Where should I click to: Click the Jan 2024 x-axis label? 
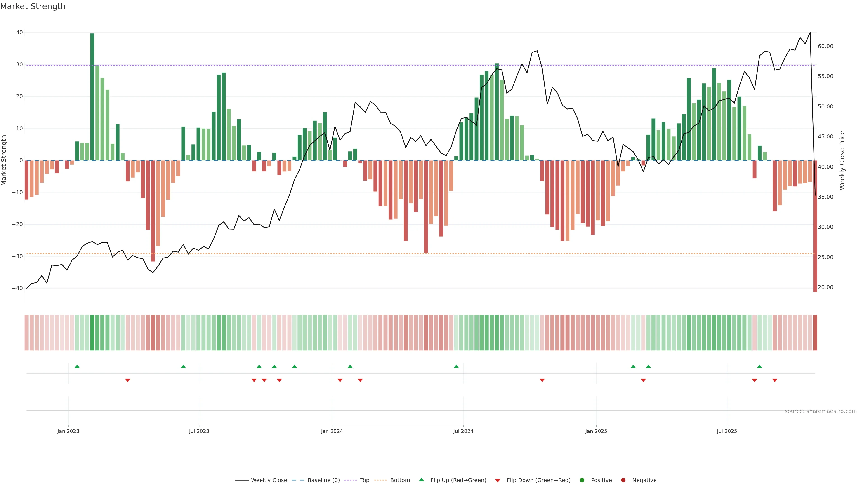(332, 431)
